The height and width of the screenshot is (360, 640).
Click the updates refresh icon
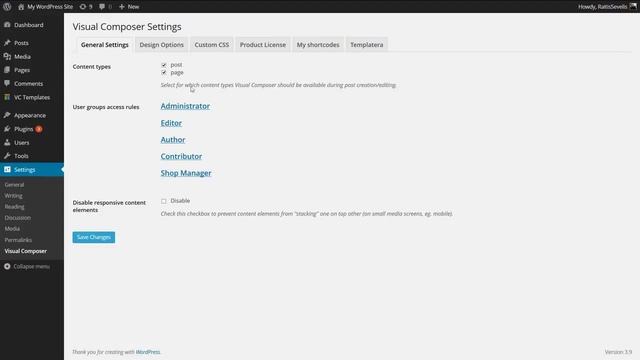click(83, 7)
